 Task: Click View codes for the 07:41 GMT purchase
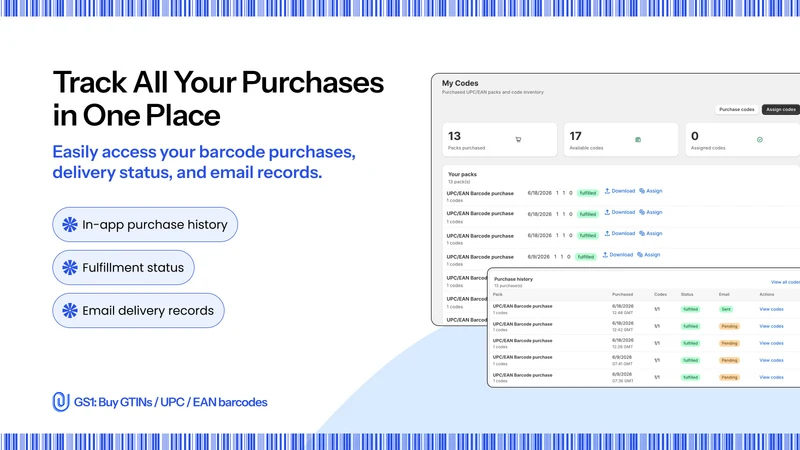771,360
